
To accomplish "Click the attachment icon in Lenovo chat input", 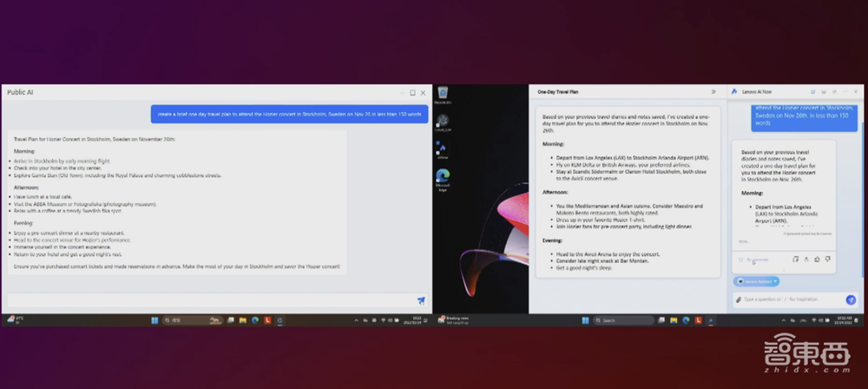I will 738,300.
